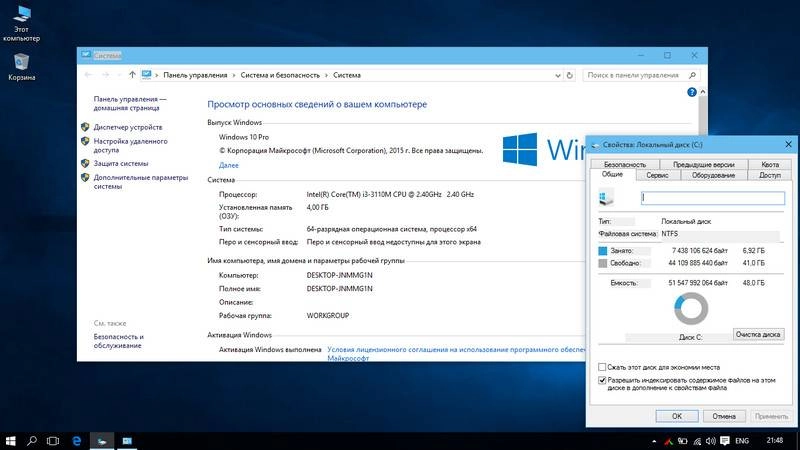Viewport: 800px width, 450px height.
Task: Click the disk label name input field
Action: (x=713, y=198)
